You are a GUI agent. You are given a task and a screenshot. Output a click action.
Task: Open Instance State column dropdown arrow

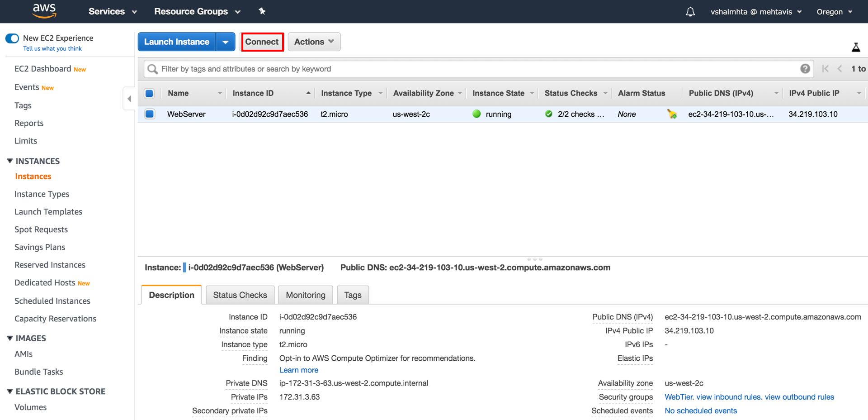pos(532,93)
